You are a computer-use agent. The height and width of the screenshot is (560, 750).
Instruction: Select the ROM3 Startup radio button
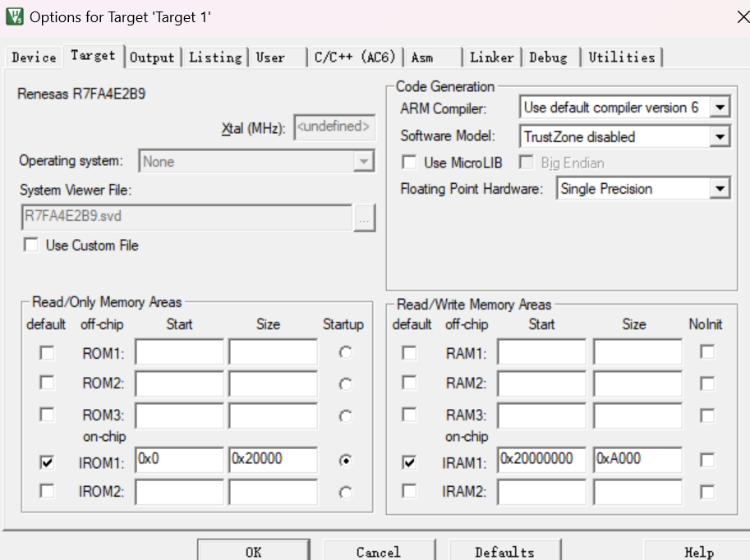pos(345,416)
